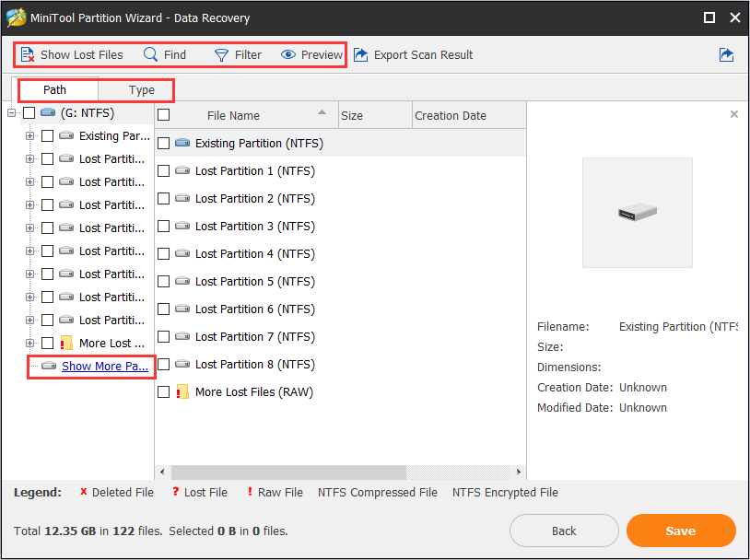
Task: Click the Deleted File legend entry
Action: tap(117, 493)
